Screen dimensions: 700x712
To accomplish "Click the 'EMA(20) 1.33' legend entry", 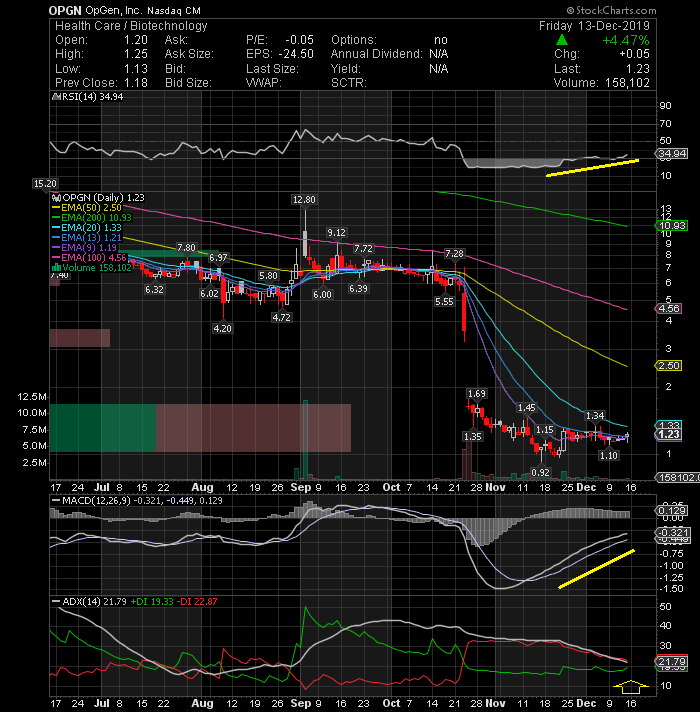I will 87,227.
